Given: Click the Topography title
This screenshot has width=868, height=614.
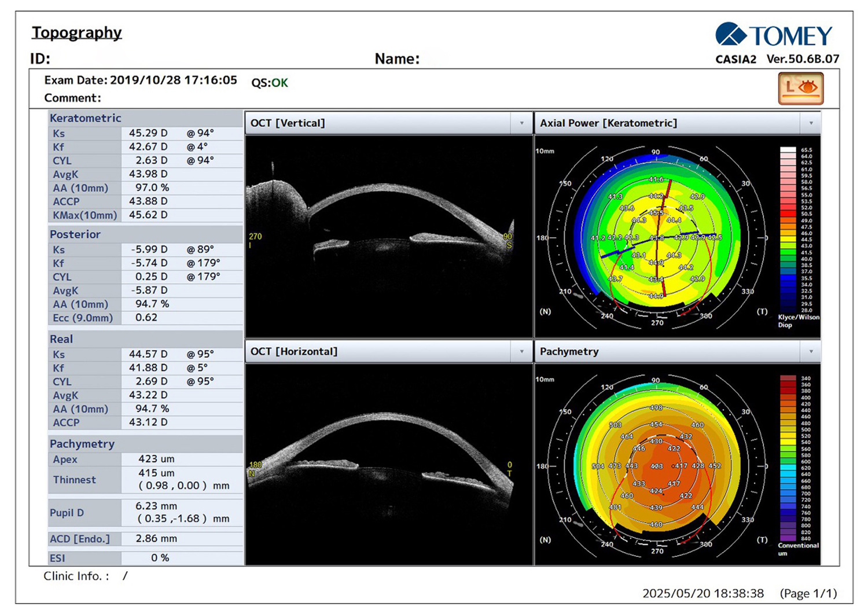Looking at the screenshot, I should point(76,32).
